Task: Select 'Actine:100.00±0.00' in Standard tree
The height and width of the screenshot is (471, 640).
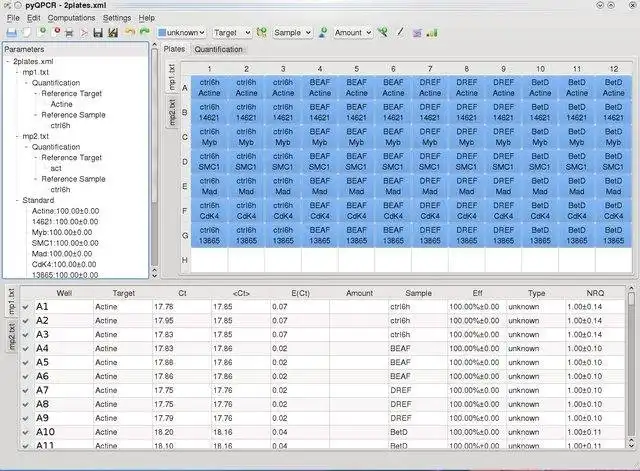Action: pyautogui.click(x=65, y=211)
